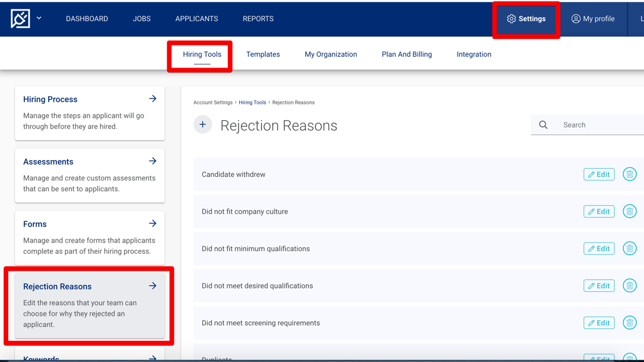The height and width of the screenshot is (362, 644).
Task: Delete the "Did not fit company culture" reason
Action: 630,211
